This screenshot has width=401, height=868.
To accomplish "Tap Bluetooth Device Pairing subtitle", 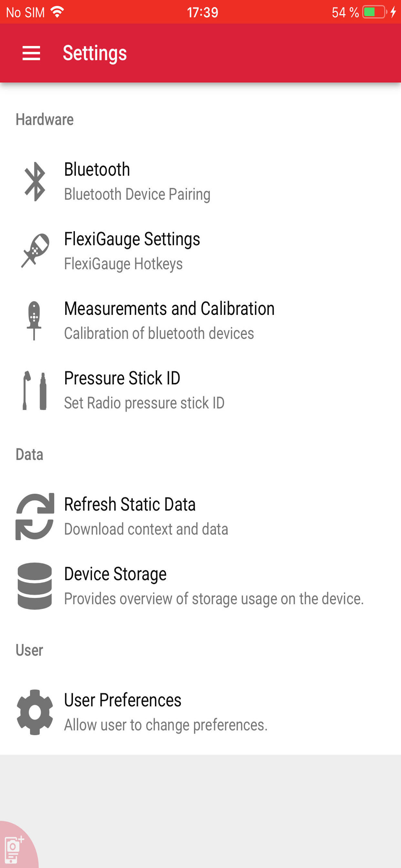I will click(137, 194).
